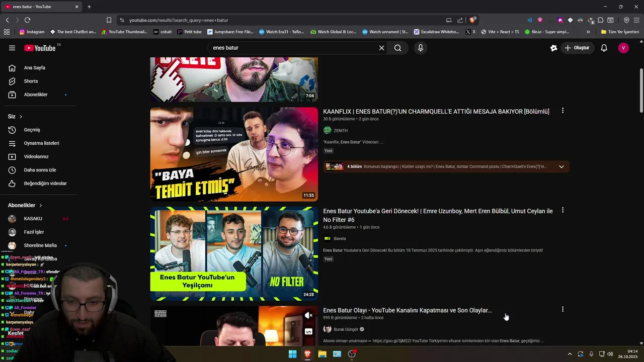Viewport: 644px width, 362px height.
Task: Open the YouTube notifications bell
Action: [604, 48]
